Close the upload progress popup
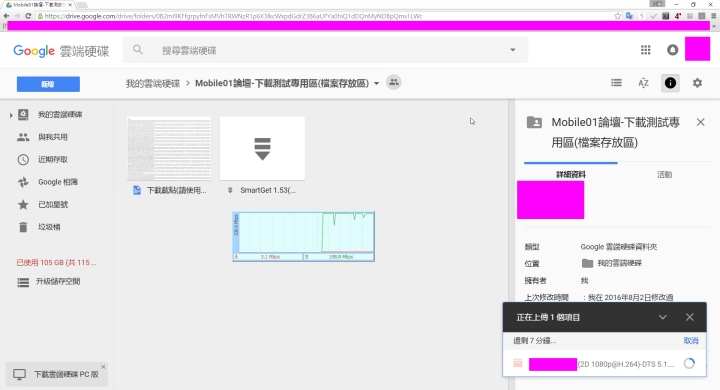 pos(690,317)
